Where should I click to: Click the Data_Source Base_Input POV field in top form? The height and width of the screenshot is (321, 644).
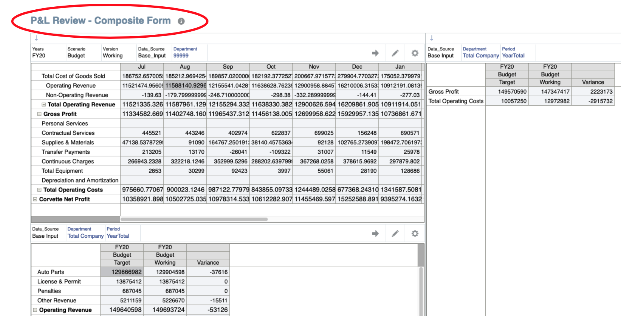coord(154,52)
